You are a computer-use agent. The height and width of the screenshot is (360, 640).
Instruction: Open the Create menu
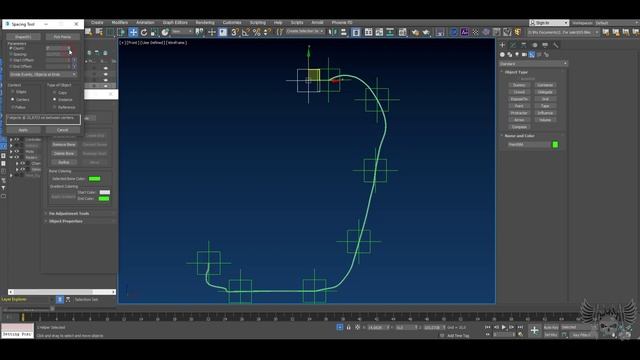click(x=97, y=23)
